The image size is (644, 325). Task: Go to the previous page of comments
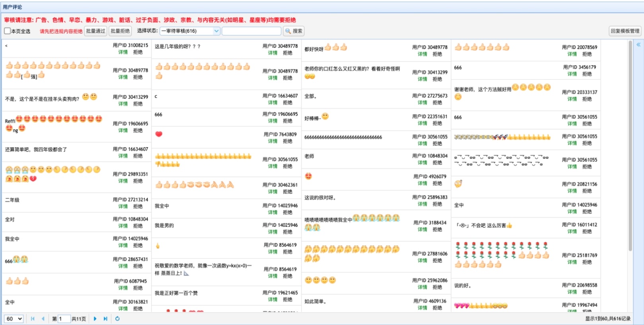tap(43, 319)
